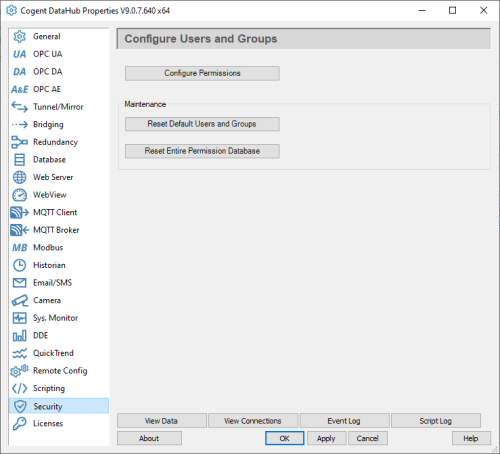Viewport: 500px width, 454px height.
Task: Click the DDE bars icon
Action: click(x=19, y=336)
